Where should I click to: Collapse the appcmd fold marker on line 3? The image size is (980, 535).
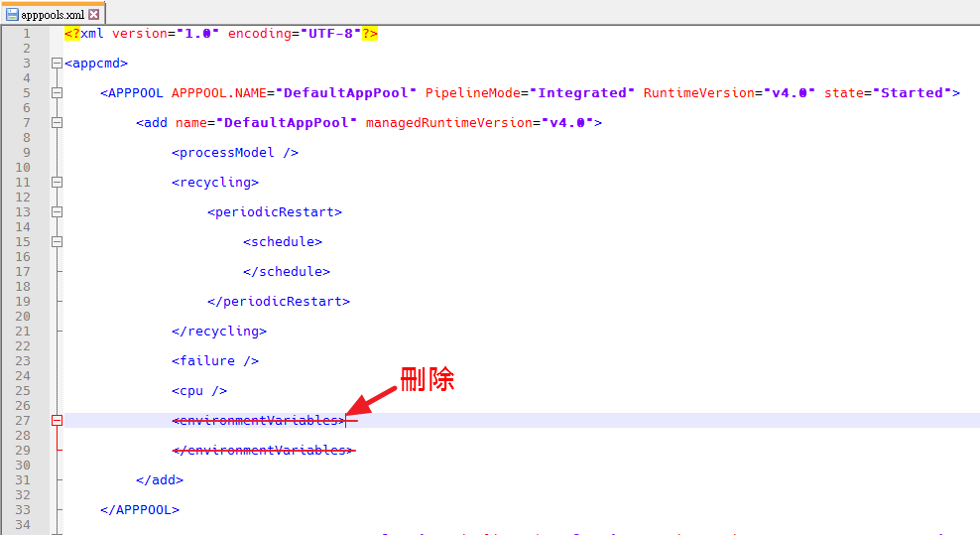57,64
